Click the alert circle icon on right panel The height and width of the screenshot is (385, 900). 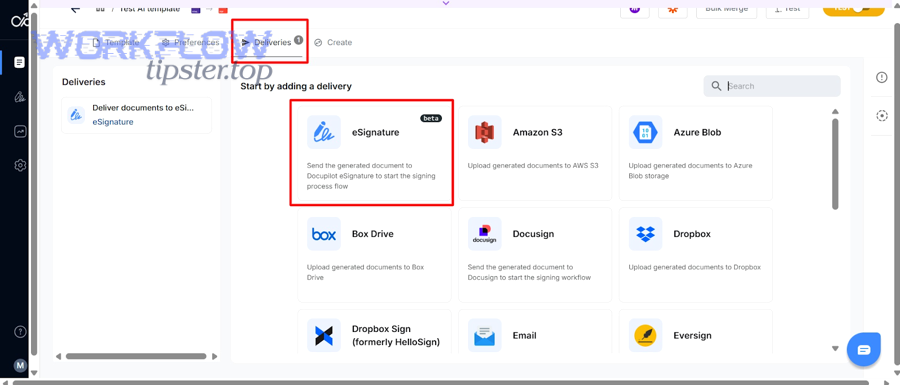point(882,77)
